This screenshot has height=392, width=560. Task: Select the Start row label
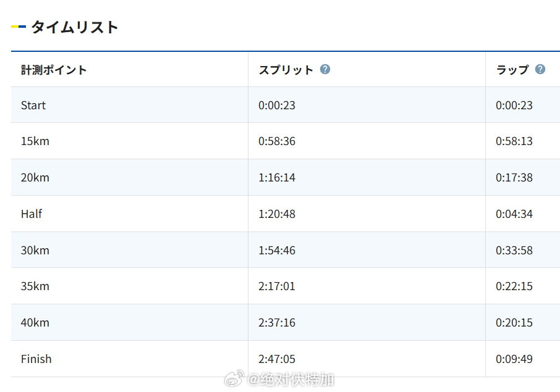point(33,106)
